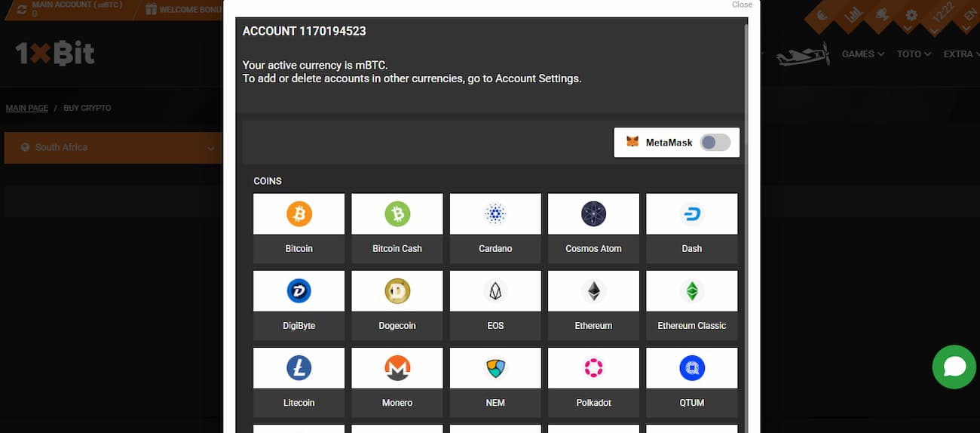Open the green live chat bubble

tap(954, 367)
